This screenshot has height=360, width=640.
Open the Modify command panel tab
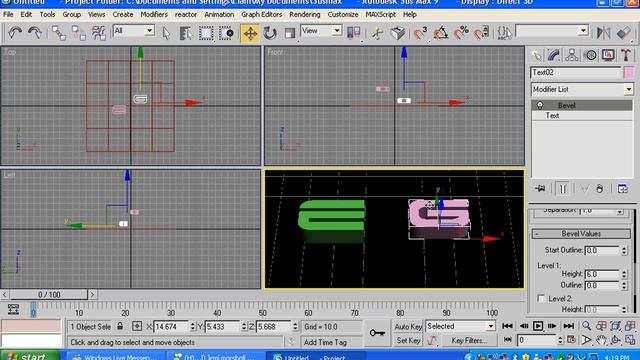554,55
